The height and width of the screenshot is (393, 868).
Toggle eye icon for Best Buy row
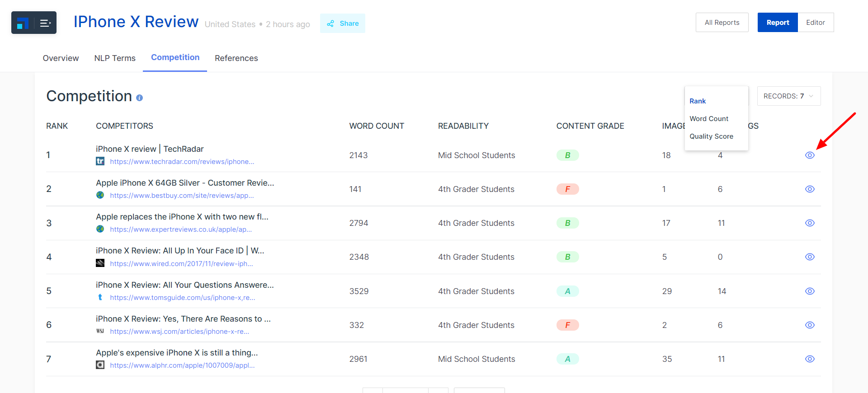[x=810, y=189]
